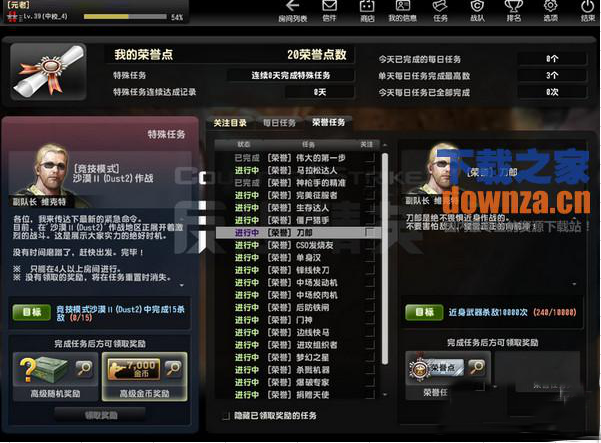Viewport: 601px width, 443px height.
Task: Select mission row 伟大的第一步
Action: coord(298,158)
